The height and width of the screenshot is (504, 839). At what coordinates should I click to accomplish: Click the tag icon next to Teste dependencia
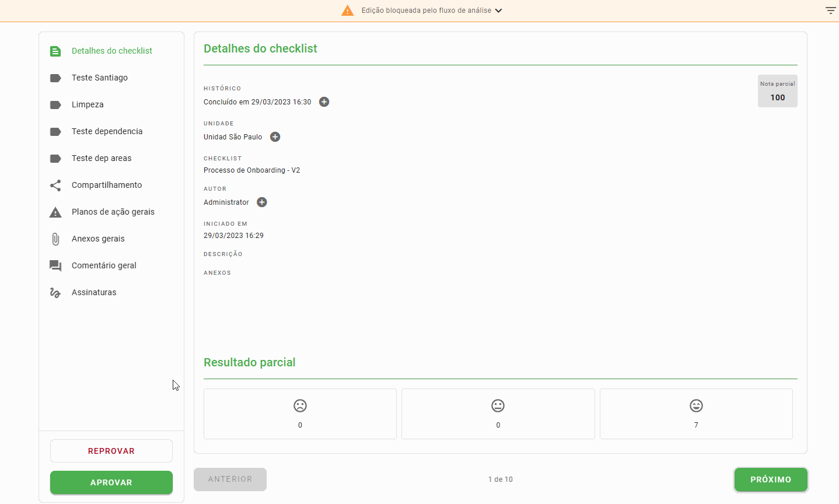click(x=55, y=132)
